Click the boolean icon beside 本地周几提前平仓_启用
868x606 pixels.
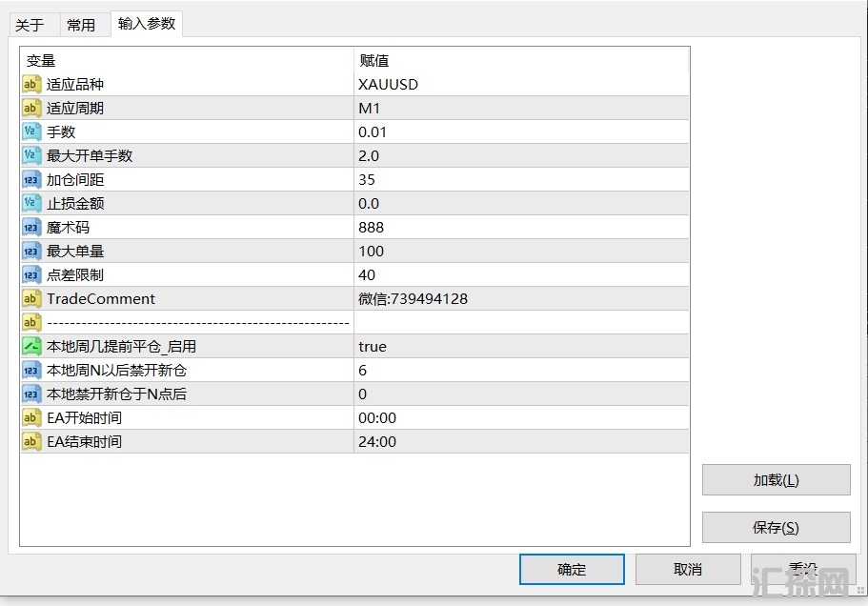pyautogui.click(x=31, y=346)
